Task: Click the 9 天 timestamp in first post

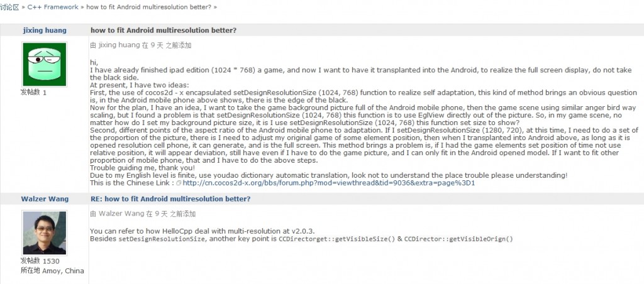Action: (157, 45)
